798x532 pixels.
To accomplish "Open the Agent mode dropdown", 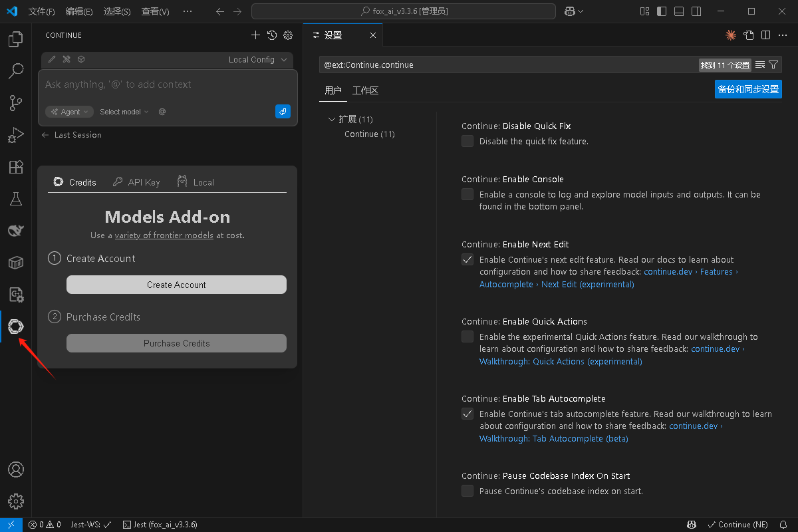I will pyautogui.click(x=70, y=112).
